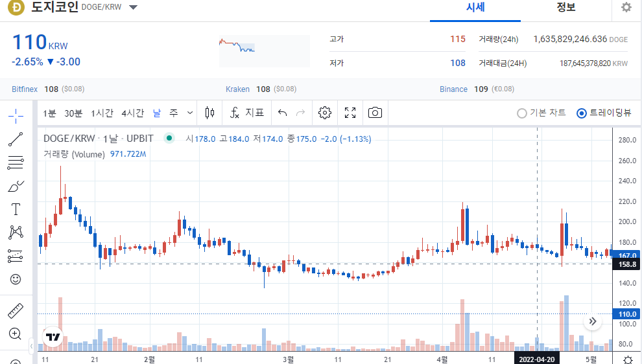Image resolution: width=642 pixels, height=364 pixels.
Task: Click the 2022-04-20 date marker on time axis
Action: coord(537,359)
